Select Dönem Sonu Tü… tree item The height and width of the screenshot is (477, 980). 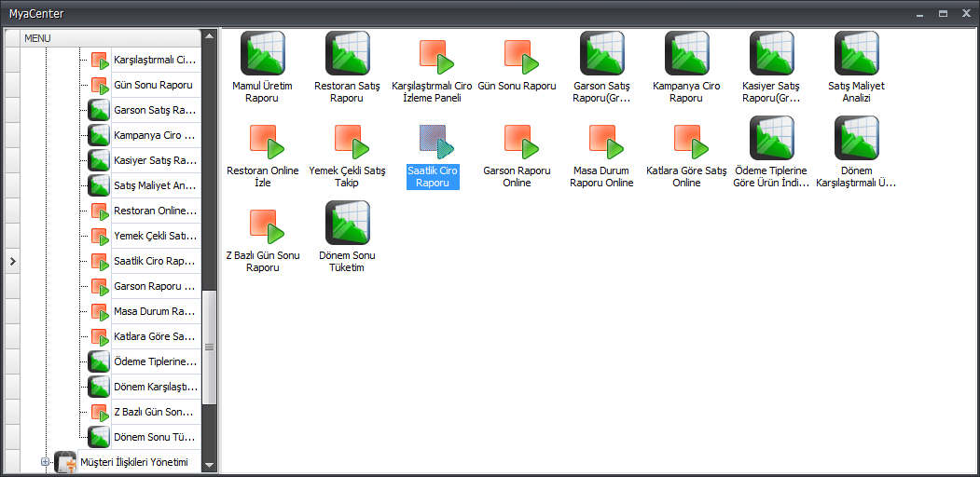pos(156,436)
